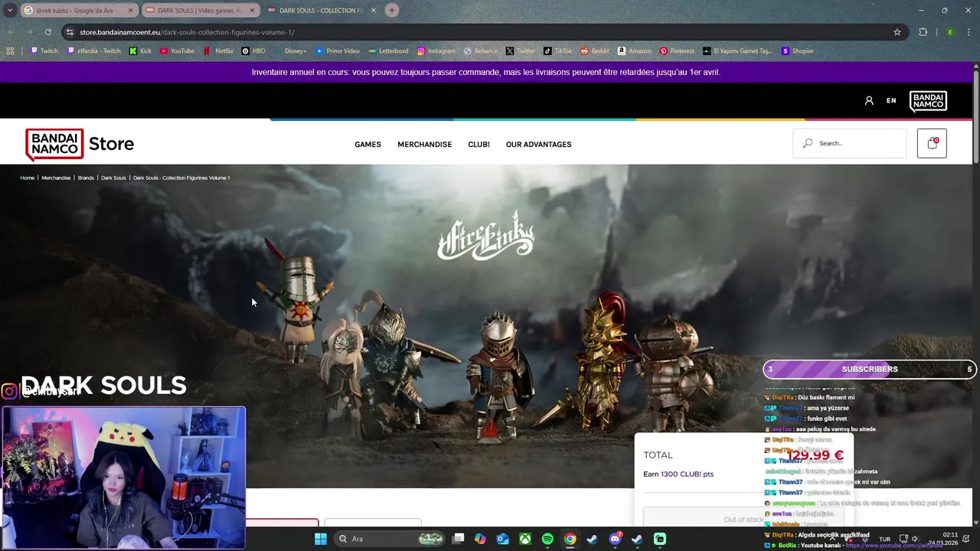The height and width of the screenshot is (551, 980).
Task: Change language with the EN selector
Action: 891,100
